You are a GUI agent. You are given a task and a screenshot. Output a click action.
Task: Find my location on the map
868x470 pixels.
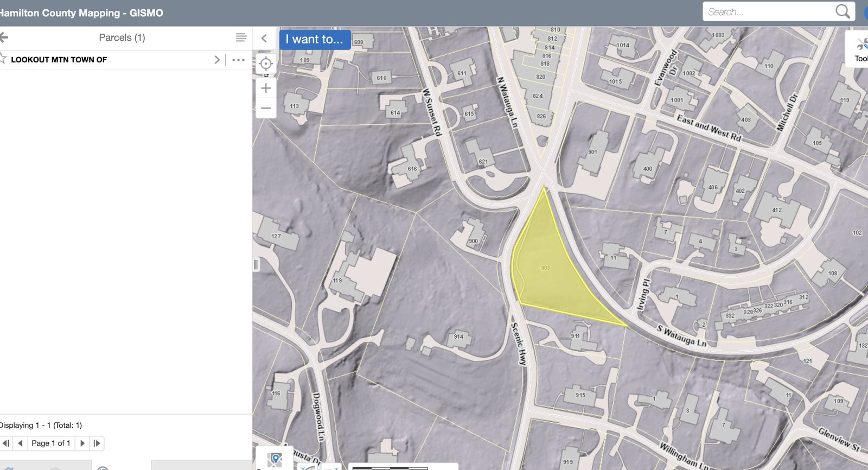tap(266, 63)
